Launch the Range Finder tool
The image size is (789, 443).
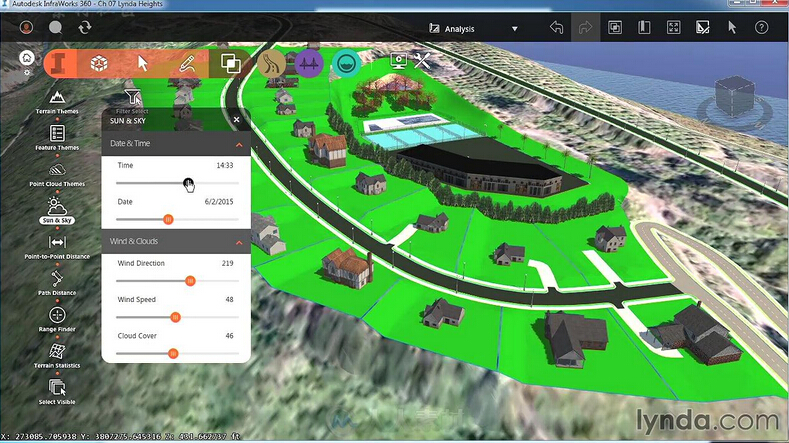coord(57,316)
